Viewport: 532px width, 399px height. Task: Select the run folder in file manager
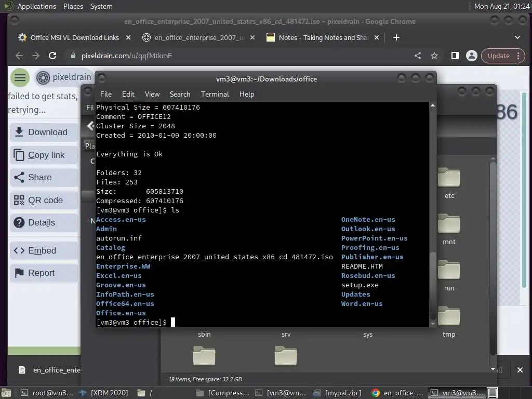coord(448,276)
